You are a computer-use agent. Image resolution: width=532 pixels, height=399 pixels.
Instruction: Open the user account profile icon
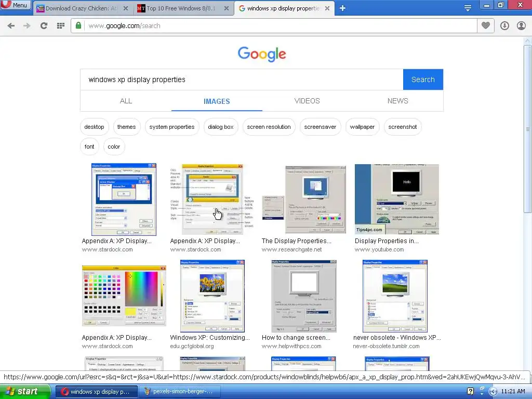[521, 26]
